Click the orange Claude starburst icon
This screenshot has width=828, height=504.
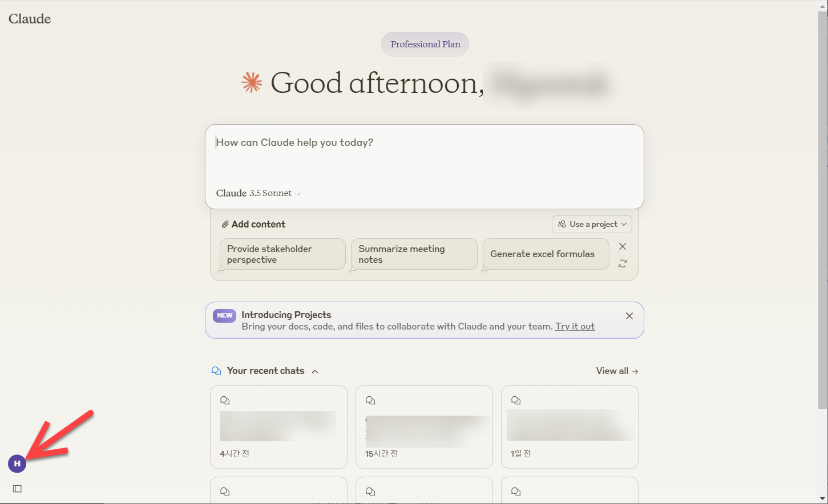(x=252, y=83)
